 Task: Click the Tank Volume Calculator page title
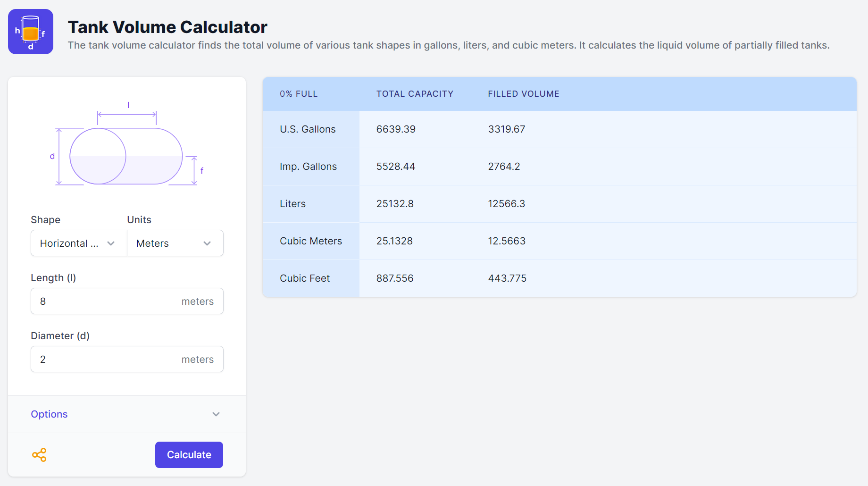[168, 27]
